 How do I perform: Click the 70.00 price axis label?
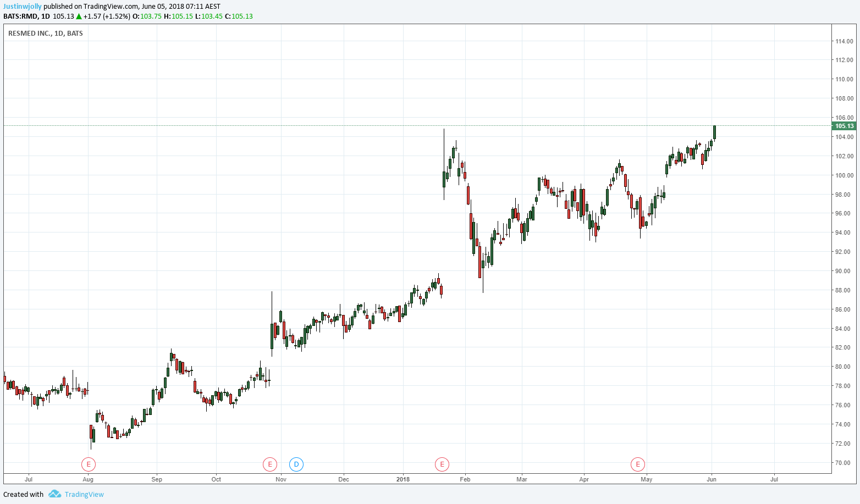coord(844,463)
